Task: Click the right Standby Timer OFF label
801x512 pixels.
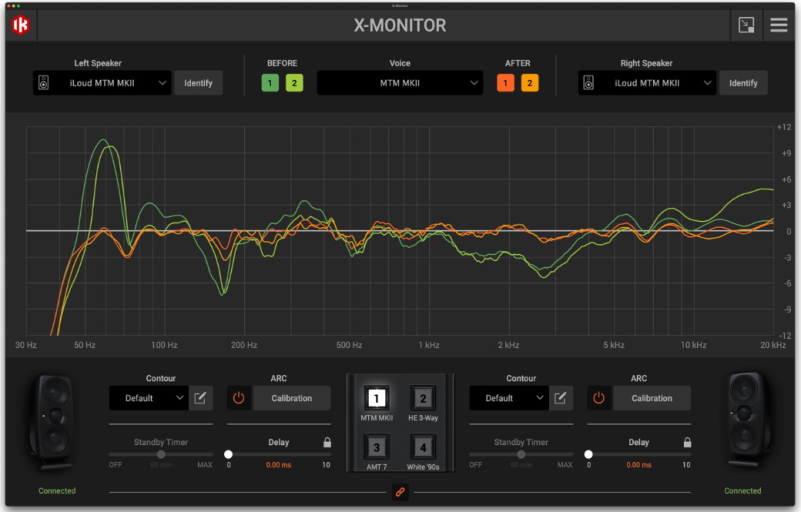Action: (476, 465)
